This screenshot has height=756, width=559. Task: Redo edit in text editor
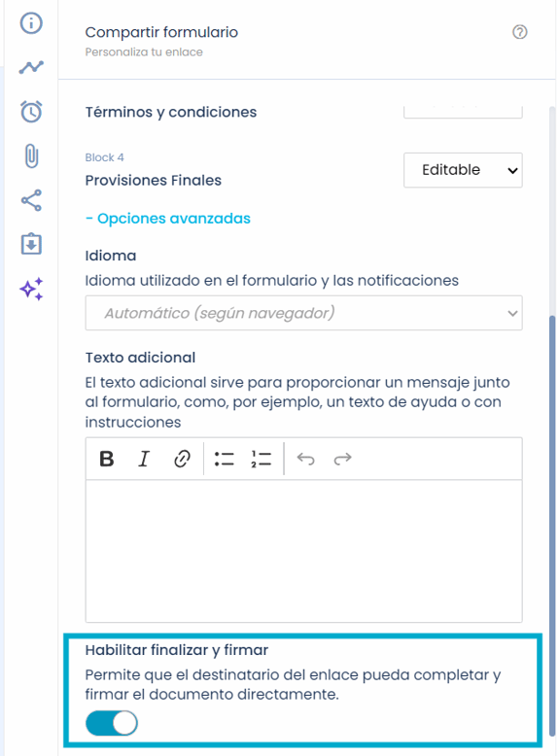point(342,459)
